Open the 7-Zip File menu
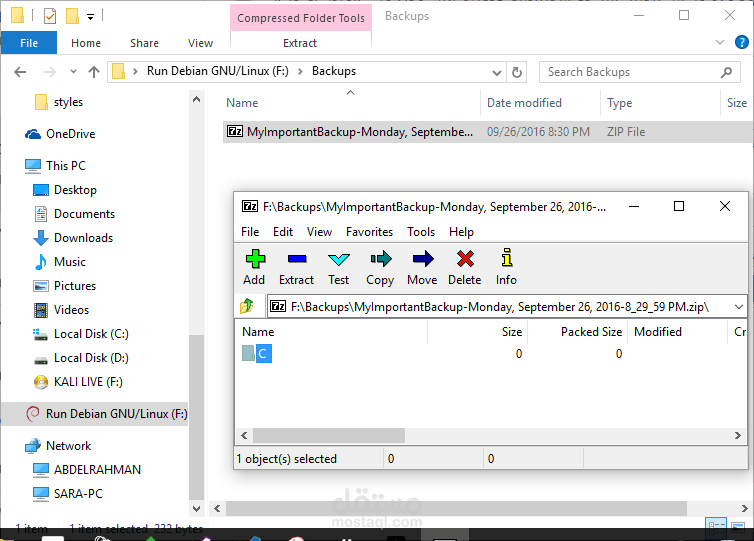Screen dimensions: 754x541 click(x=250, y=232)
